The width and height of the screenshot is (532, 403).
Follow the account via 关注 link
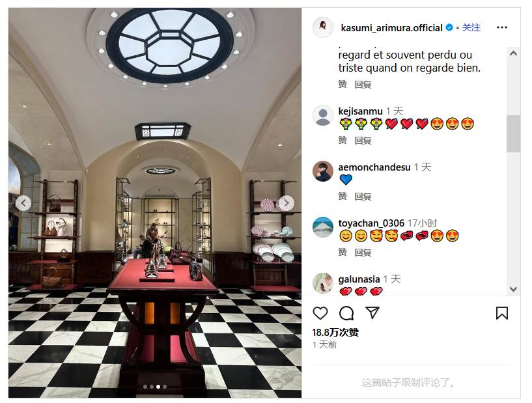[x=471, y=27]
